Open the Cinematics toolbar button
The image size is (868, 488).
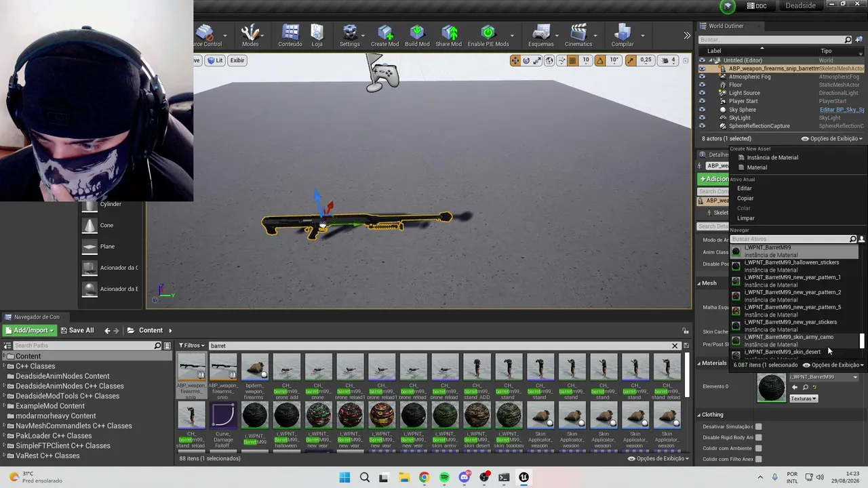tap(578, 36)
